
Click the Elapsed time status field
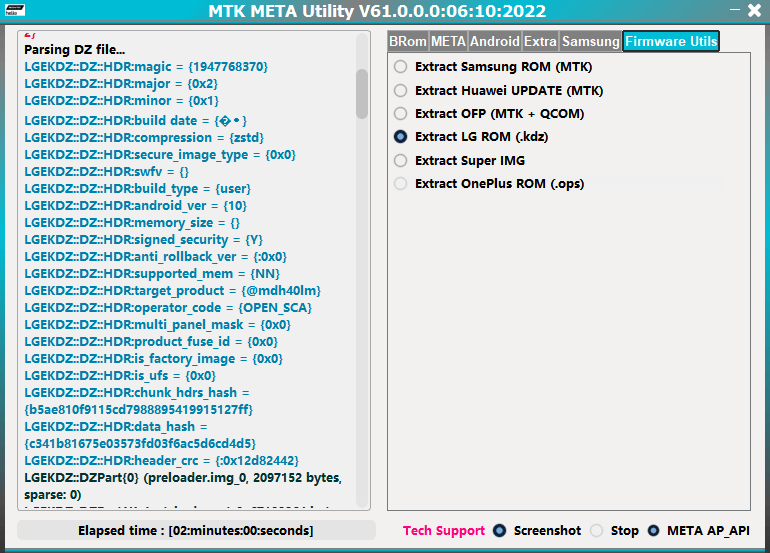coord(196,530)
